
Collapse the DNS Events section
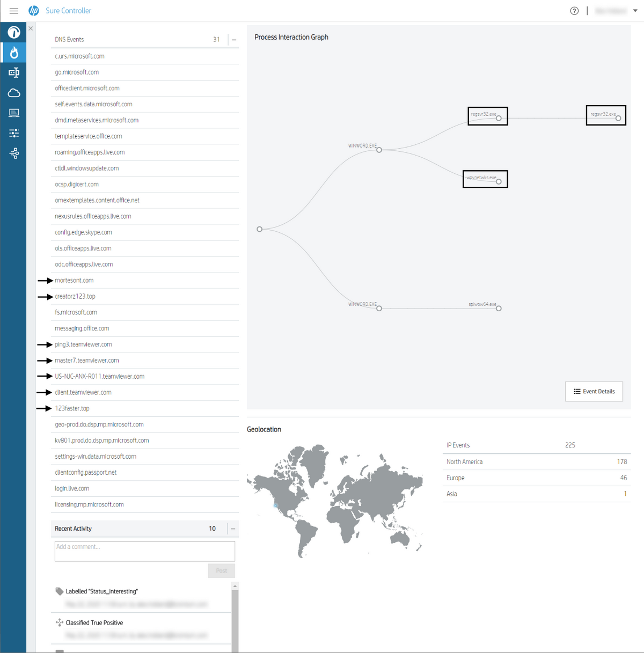coord(234,40)
